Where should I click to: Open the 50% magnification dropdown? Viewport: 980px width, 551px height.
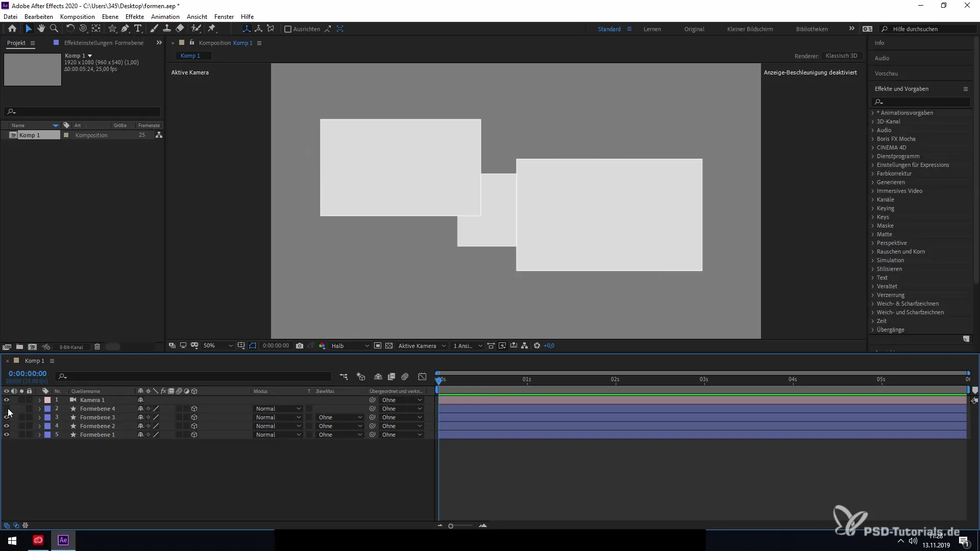(x=218, y=346)
